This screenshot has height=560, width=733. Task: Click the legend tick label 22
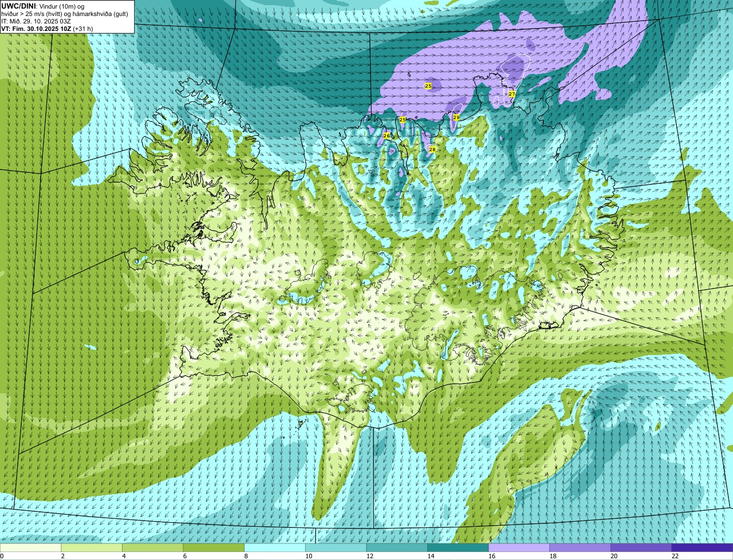[x=675, y=556]
